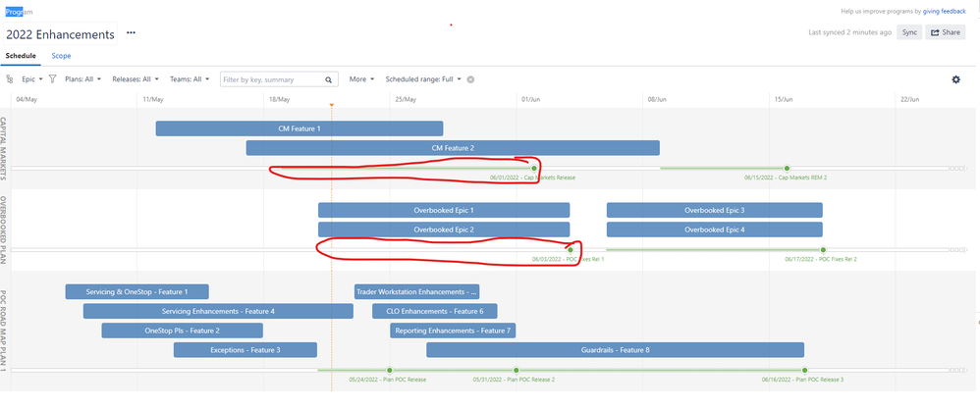Click the Cap Markets Release milestone dot
980x408 pixels.
[x=534, y=168]
